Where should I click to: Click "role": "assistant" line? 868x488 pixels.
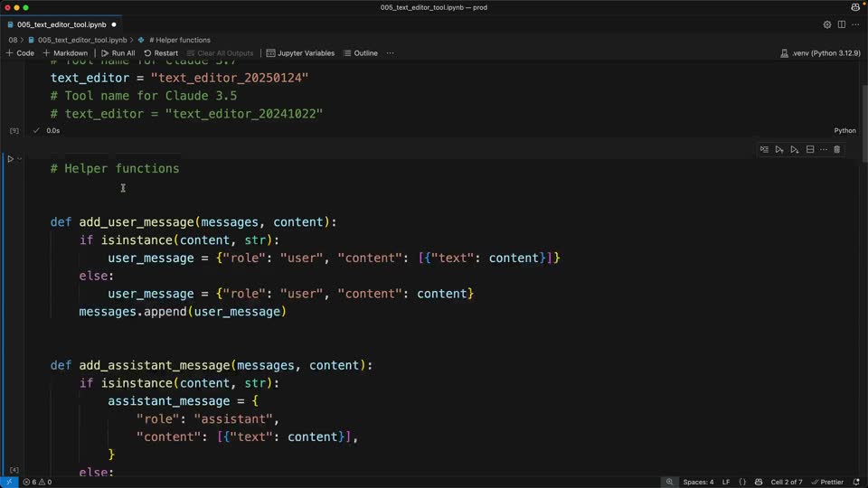click(208, 419)
